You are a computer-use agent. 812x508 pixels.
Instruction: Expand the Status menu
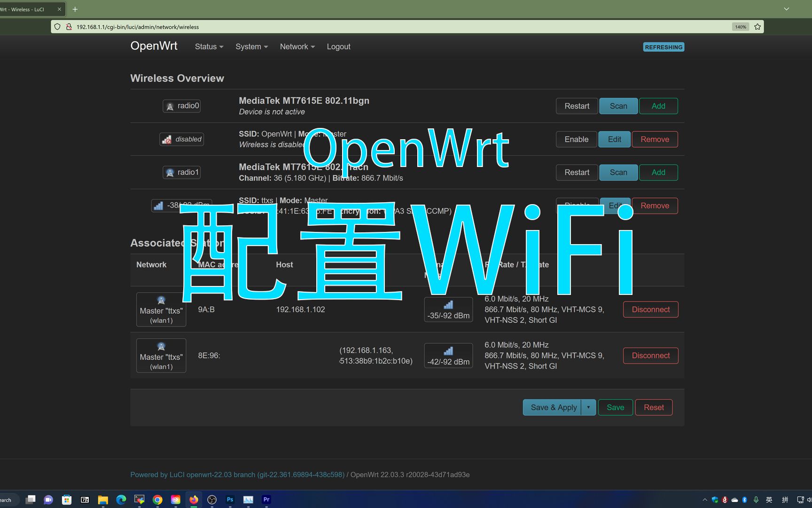click(209, 47)
